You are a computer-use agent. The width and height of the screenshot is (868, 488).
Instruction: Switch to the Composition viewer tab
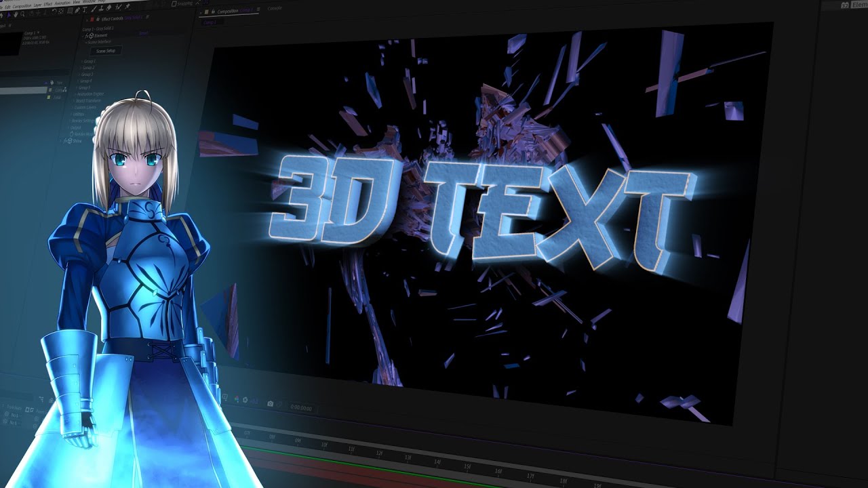[x=235, y=11]
